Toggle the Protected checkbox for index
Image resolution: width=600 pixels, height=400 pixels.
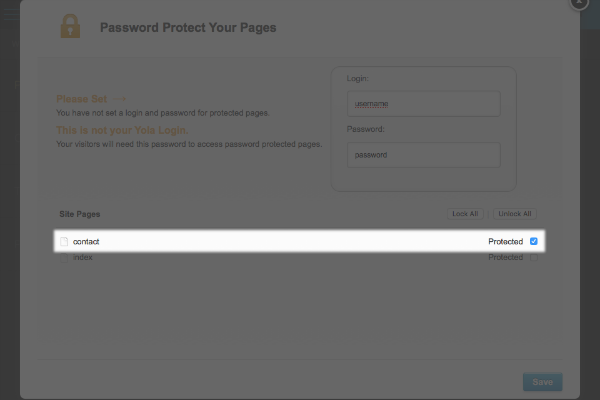point(534,258)
